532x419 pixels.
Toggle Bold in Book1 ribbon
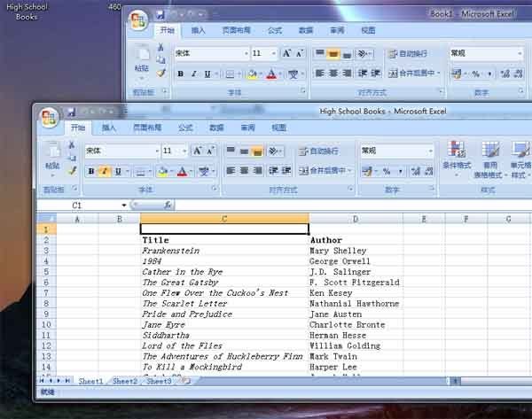[181, 74]
